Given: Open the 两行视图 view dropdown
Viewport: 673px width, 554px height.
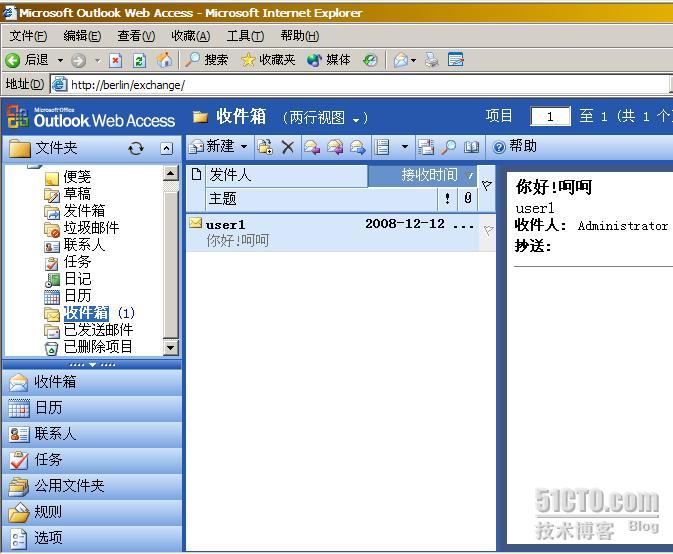Looking at the screenshot, I should point(325,118).
